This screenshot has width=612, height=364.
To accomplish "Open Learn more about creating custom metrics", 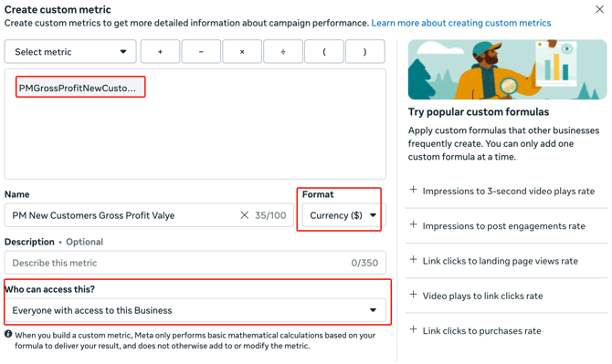I will (x=461, y=23).
